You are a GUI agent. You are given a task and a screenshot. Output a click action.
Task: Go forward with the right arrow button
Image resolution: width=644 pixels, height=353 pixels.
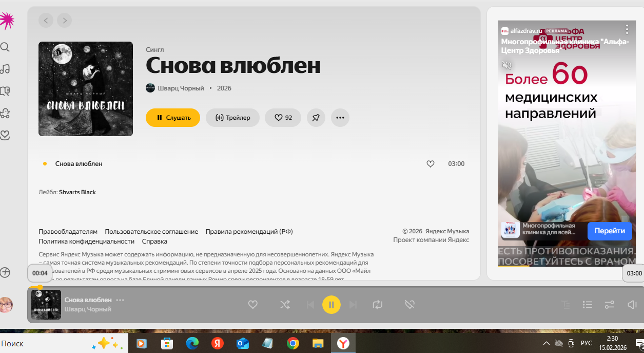tap(64, 21)
